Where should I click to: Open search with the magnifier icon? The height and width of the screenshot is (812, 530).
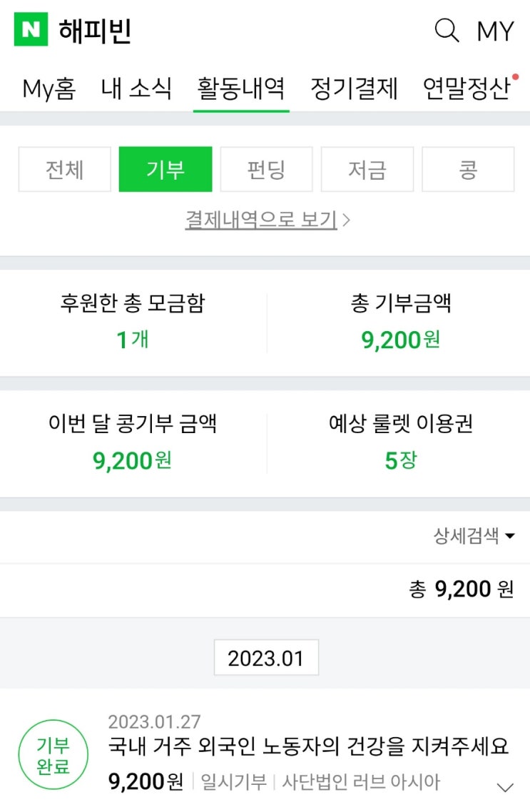point(447,31)
